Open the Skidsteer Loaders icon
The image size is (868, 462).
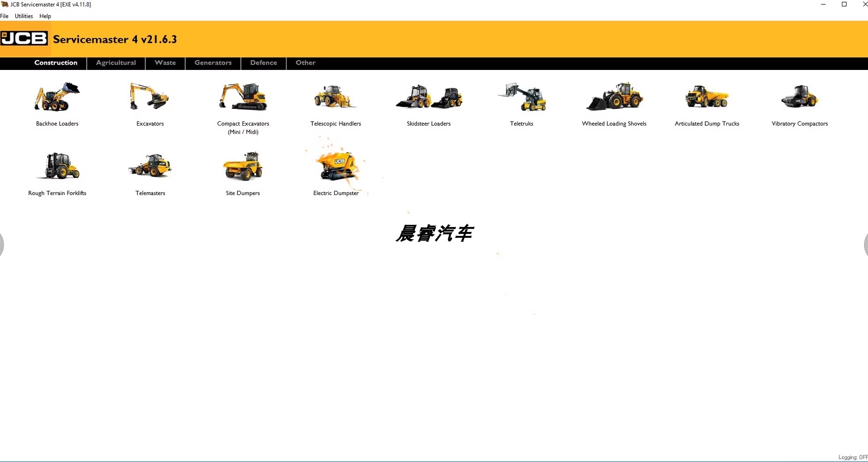pyautogui.click(x=429, y=97)
